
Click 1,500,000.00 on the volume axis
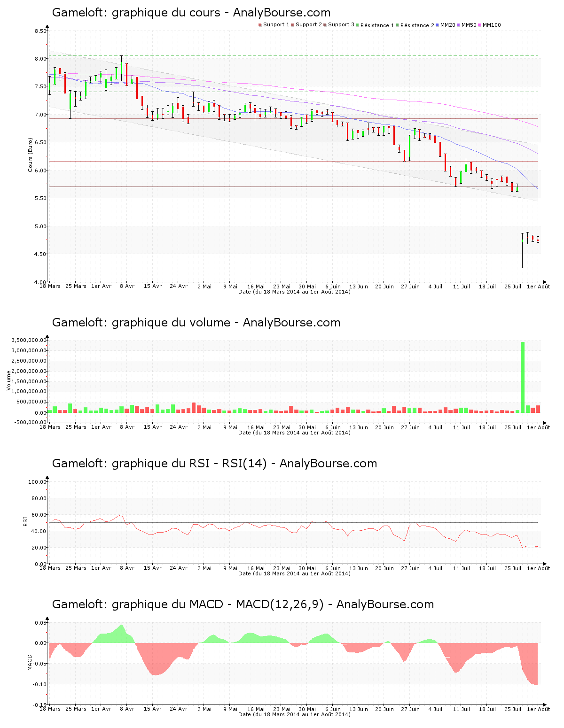(29, 381)
